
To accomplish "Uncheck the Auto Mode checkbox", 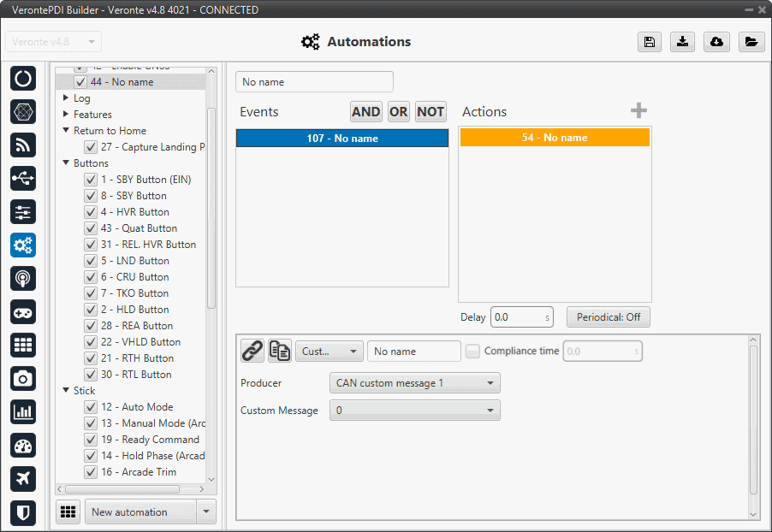I will tap(90, 407).
